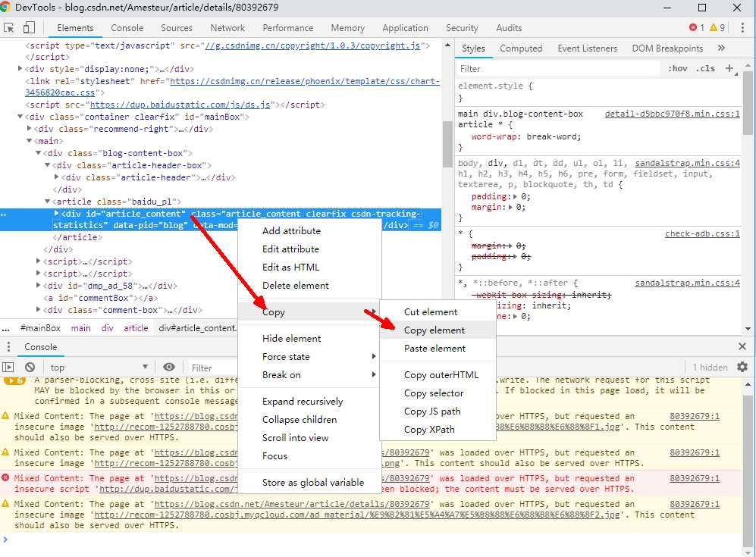This screenshot has height=557, width=756.
Task: Add a new style rule plus icon
Action: tap(729, 68)
